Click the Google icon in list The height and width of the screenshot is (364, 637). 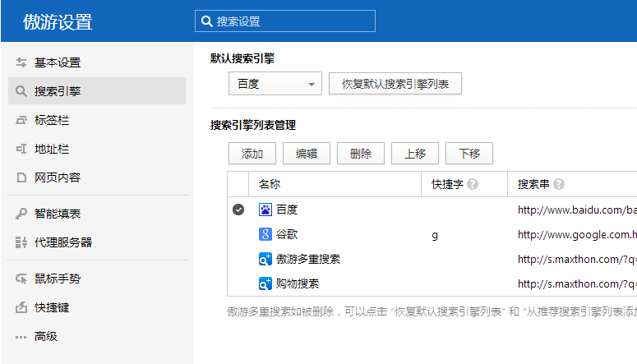click(265, 234)
